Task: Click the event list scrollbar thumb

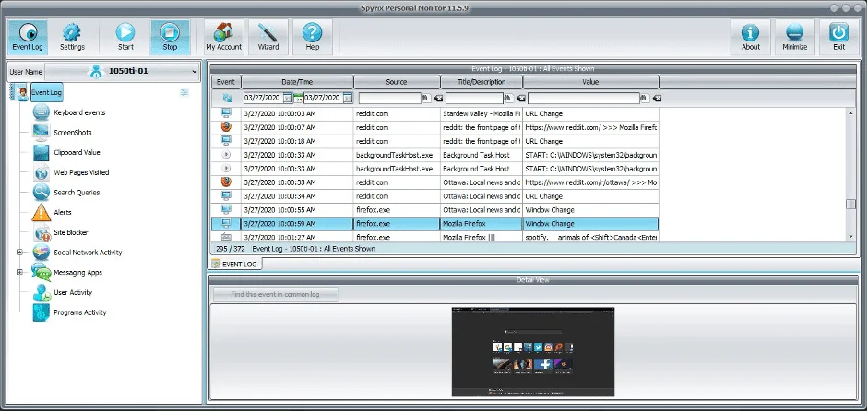Action: 850,204
